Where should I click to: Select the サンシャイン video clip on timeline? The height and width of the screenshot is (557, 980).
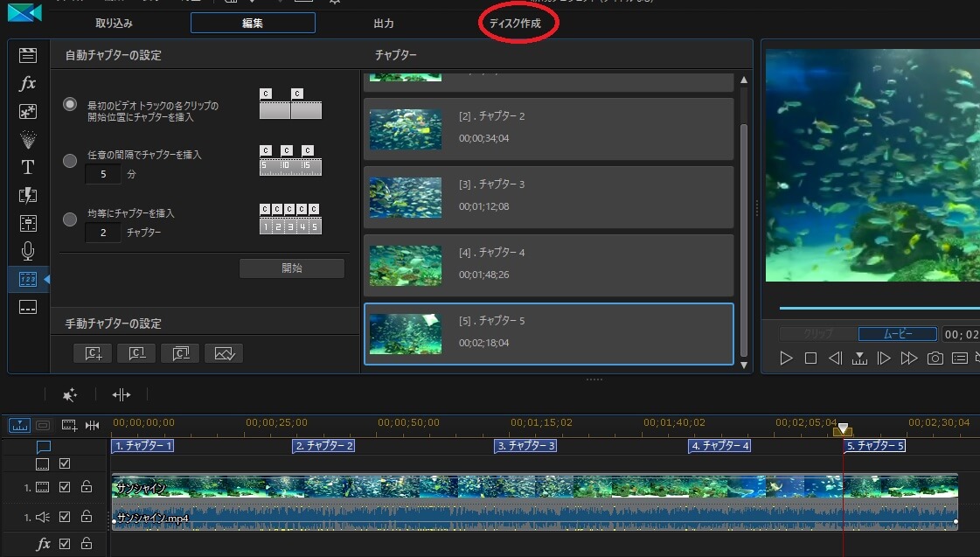pyautogui.click(x=534, y=486)
